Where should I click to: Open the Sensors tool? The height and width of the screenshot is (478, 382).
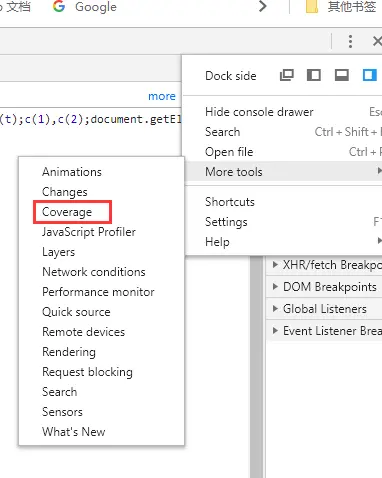pos(102,412)
